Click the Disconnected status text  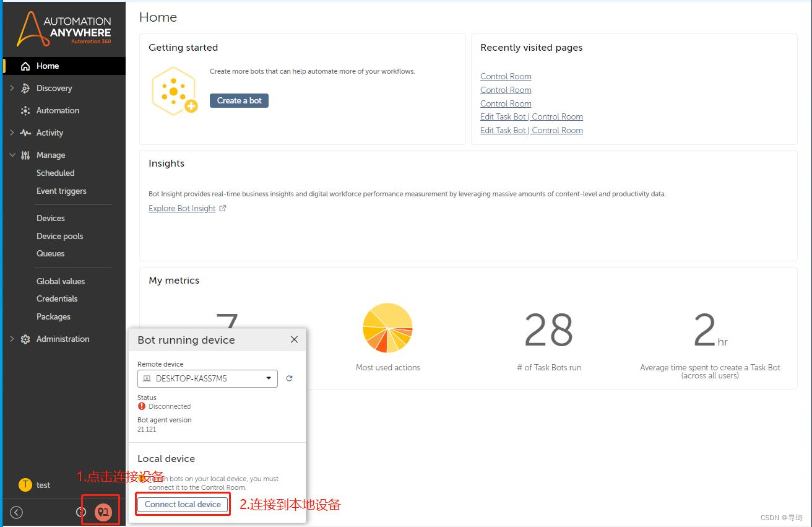[170, 407]
